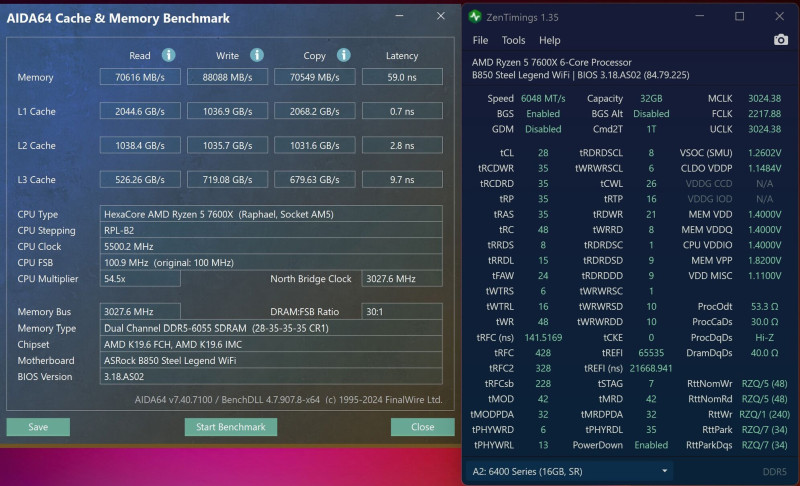The image size is (800, 486).
Task: Click the Memory Write 88088 MB/s field
Action: pyautogui.click(x=228, y=77)
